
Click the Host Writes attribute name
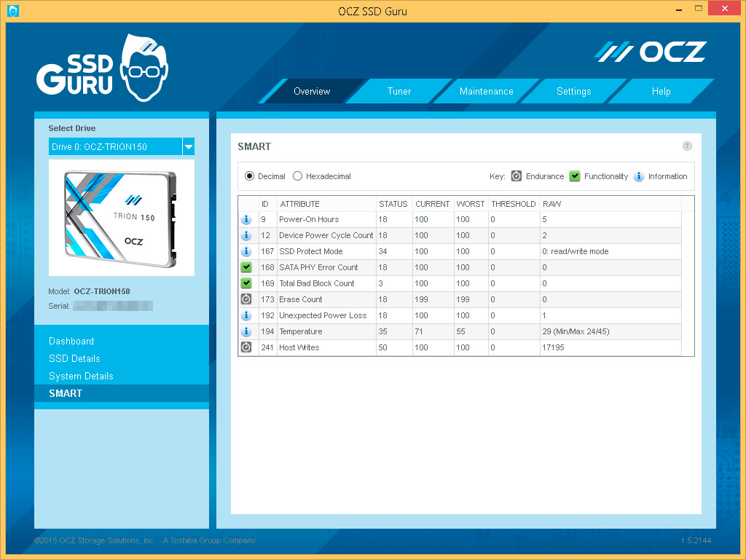pyautogui.click(x=299, y=347)
